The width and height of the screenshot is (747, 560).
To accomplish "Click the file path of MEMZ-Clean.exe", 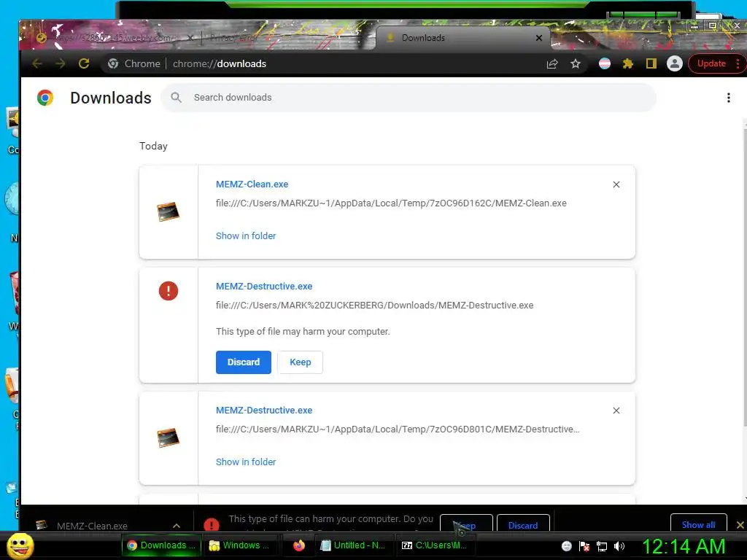I will (x=391, y=203).
